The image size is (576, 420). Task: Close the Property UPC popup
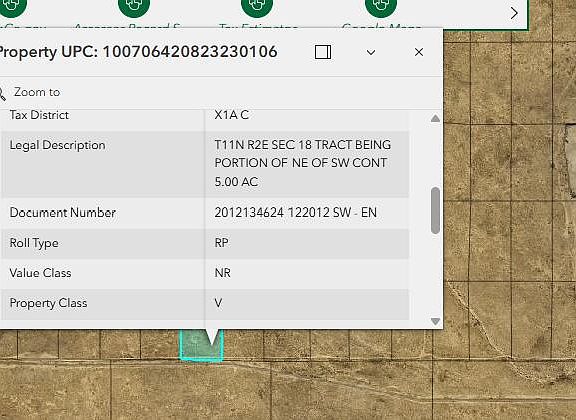tap(419, 52)
